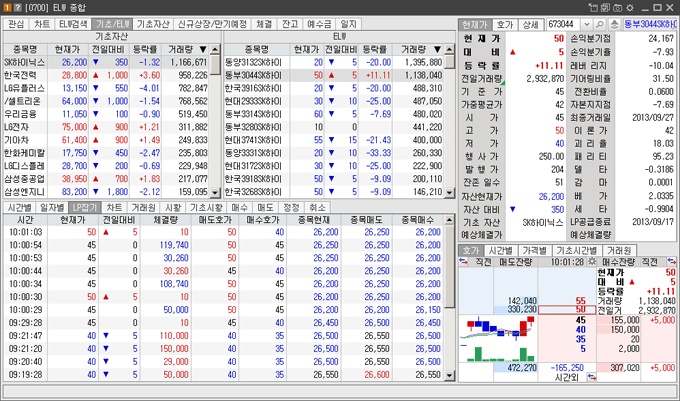Open the 취소 tab
The height and width of the screenshot is (401, 680).
coord(317,207)
